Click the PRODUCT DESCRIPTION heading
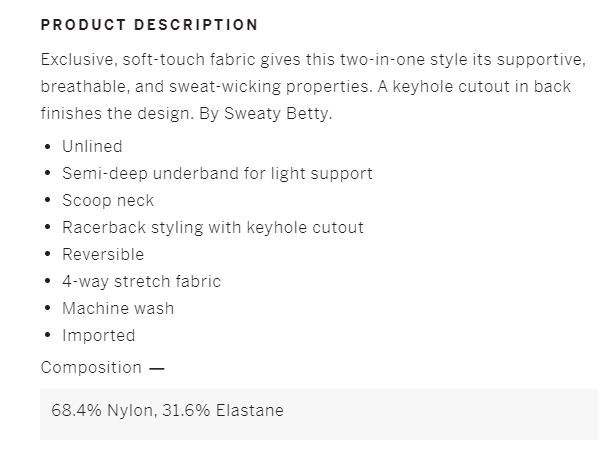The height and width of the screenshot is (454, 612). click(149, 25)
